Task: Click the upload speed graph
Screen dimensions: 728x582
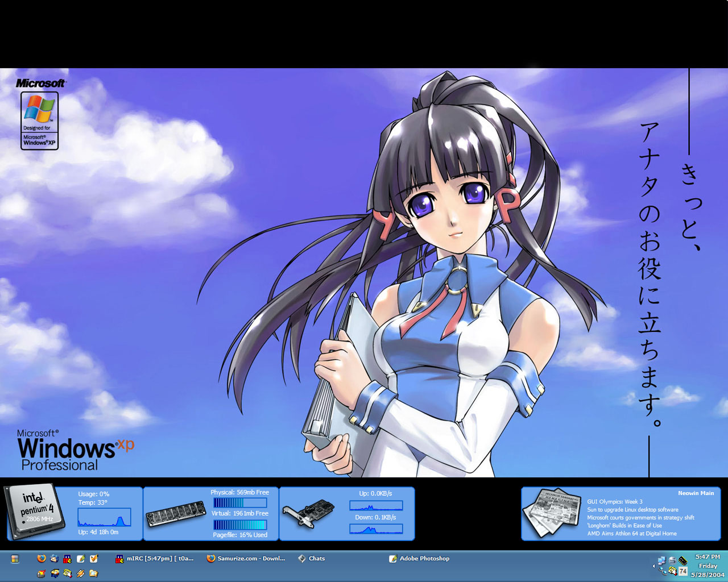Action: coord(376,505)
